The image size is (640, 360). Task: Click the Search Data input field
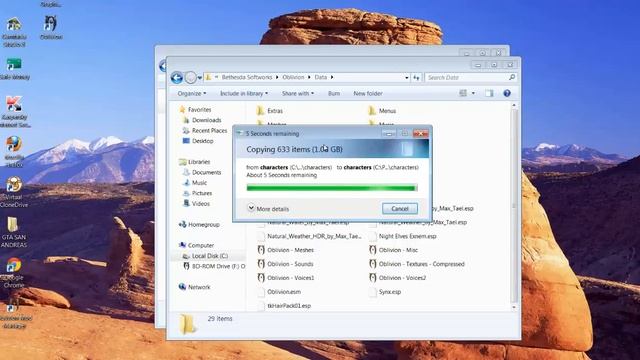pos(466,78)
